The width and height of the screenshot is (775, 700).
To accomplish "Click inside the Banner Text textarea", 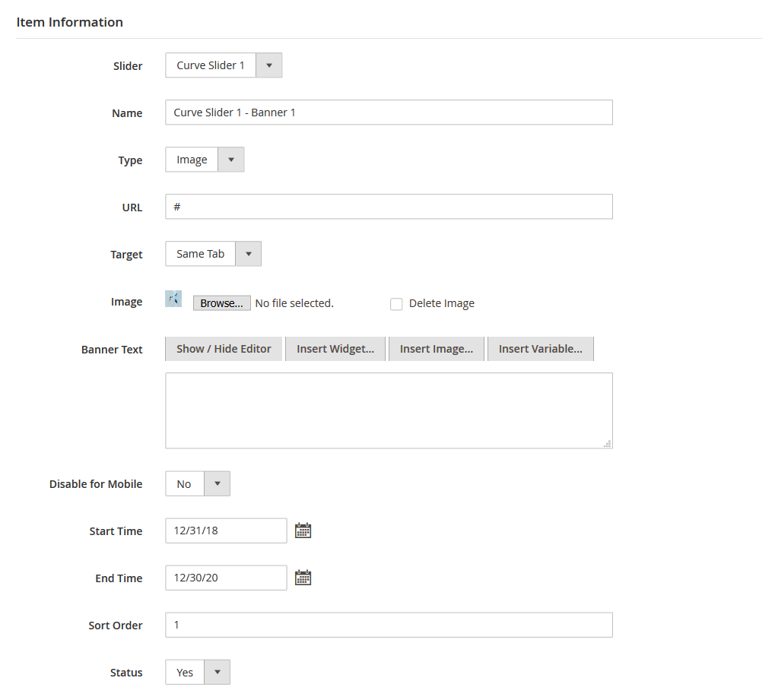I will point(389,410).
